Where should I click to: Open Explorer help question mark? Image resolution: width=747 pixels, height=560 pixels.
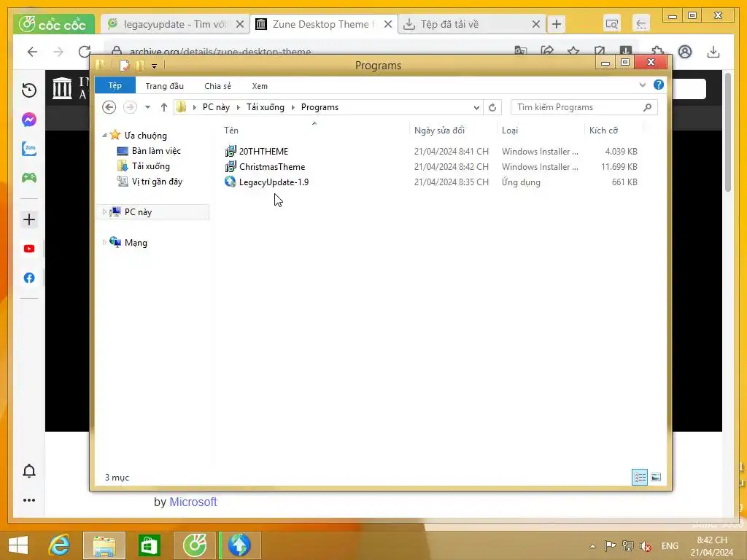click(x=659, y=85)
